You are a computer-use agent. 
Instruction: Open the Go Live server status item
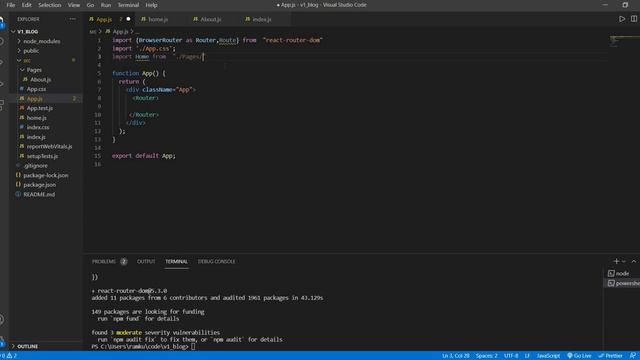579,356
